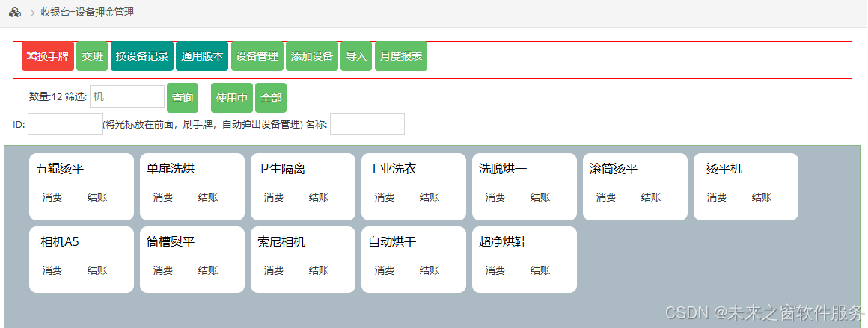Screen dimensions: 868x328
Task: Click the 查询 search button
Action: click(182, 98)
